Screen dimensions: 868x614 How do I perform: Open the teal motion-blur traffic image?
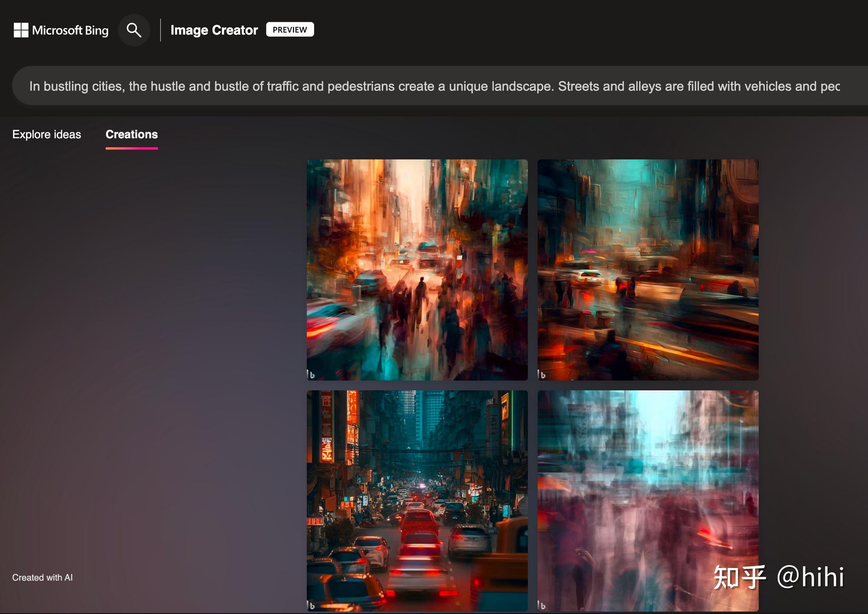pyautogui.click(x=648, y=270)
